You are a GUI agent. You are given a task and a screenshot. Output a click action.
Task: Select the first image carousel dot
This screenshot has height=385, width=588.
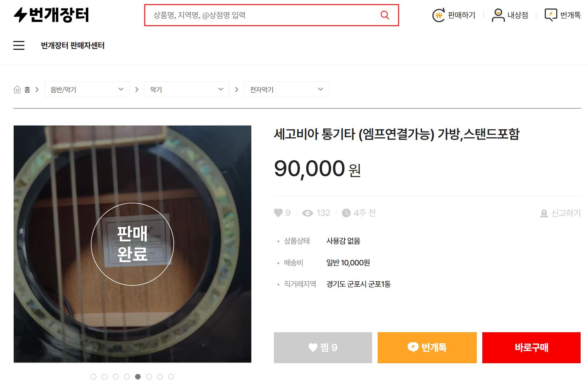point(94,377)
